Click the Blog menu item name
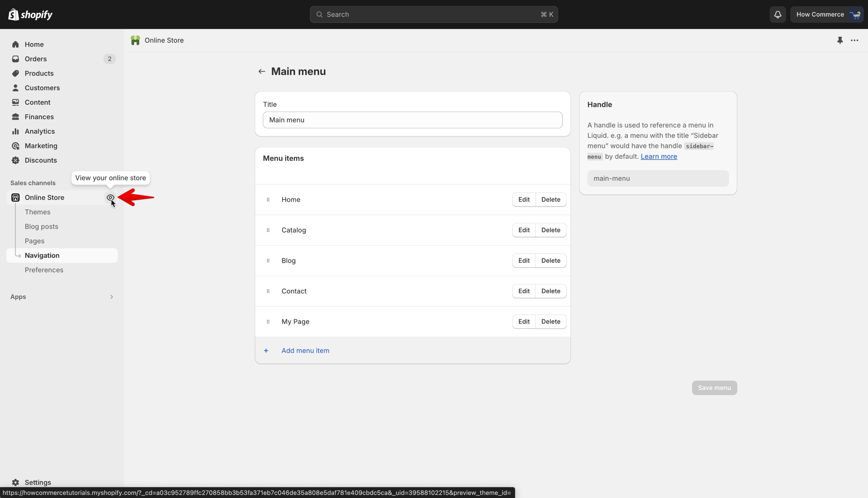 click(x=289, y=261)
